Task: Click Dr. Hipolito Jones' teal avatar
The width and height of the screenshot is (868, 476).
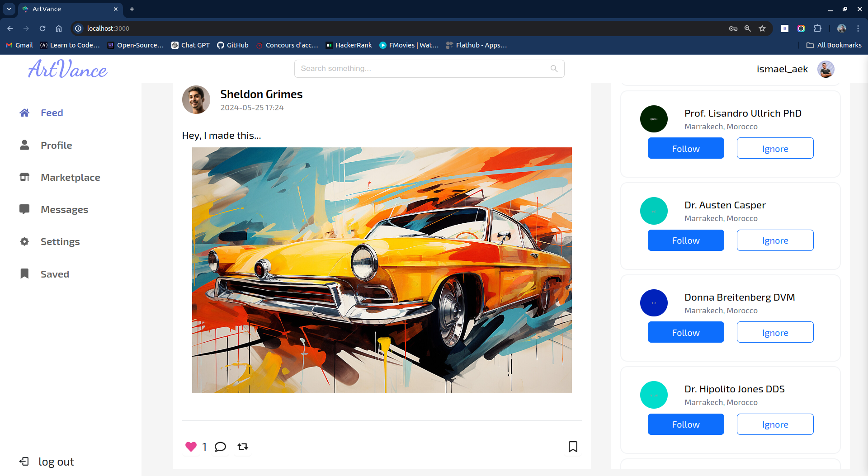Action: 654,395
